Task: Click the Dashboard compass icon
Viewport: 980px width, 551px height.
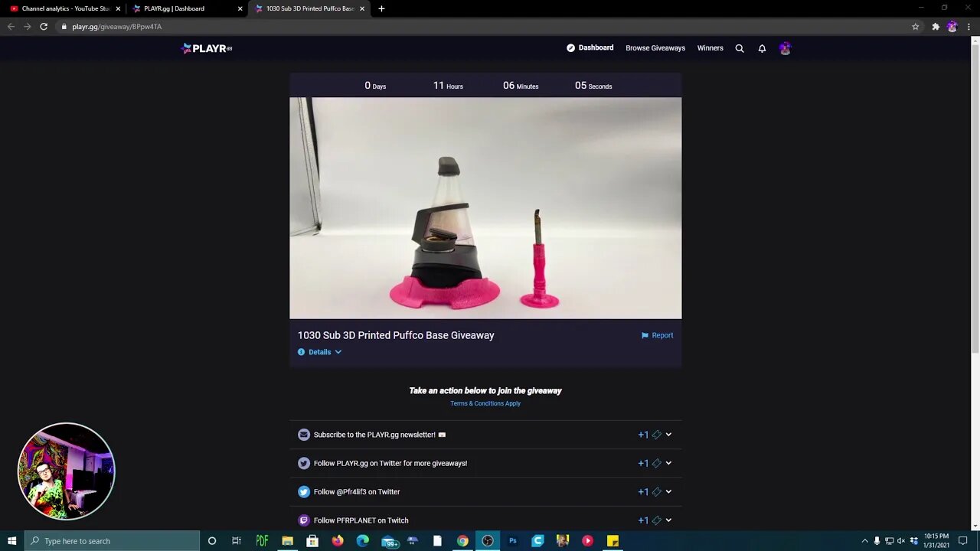Action: tap(570, 47)
